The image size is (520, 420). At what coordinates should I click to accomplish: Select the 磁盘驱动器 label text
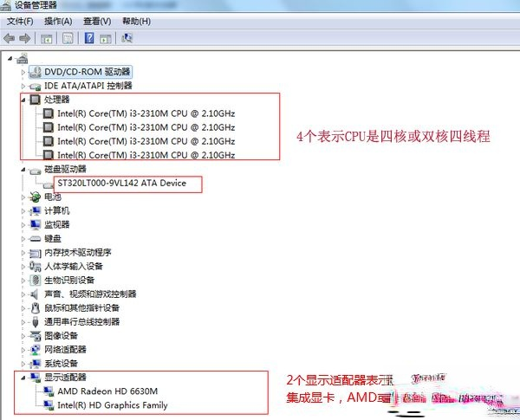click(65, 170)
